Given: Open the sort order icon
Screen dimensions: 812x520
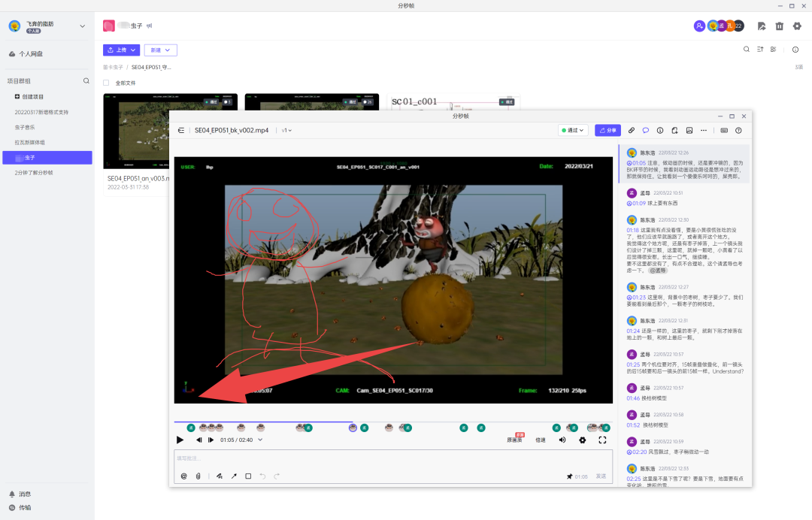Looking at the screenshot, I should 760,50.
